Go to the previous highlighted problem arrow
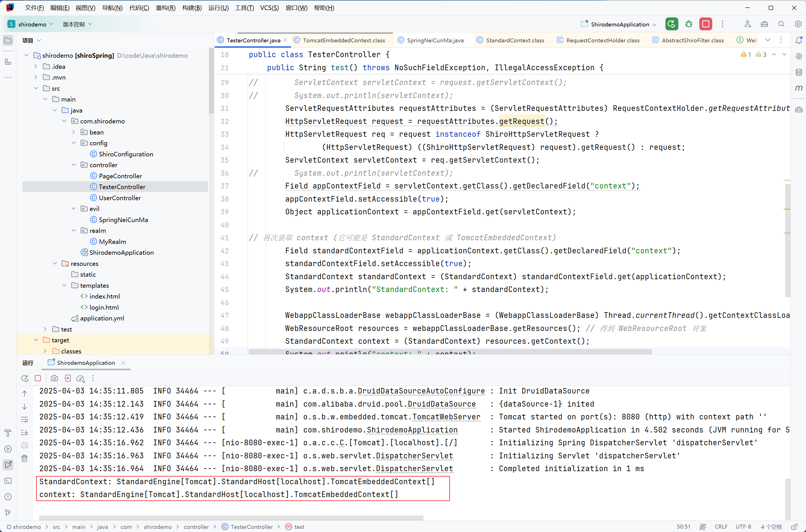 [774, 55]
